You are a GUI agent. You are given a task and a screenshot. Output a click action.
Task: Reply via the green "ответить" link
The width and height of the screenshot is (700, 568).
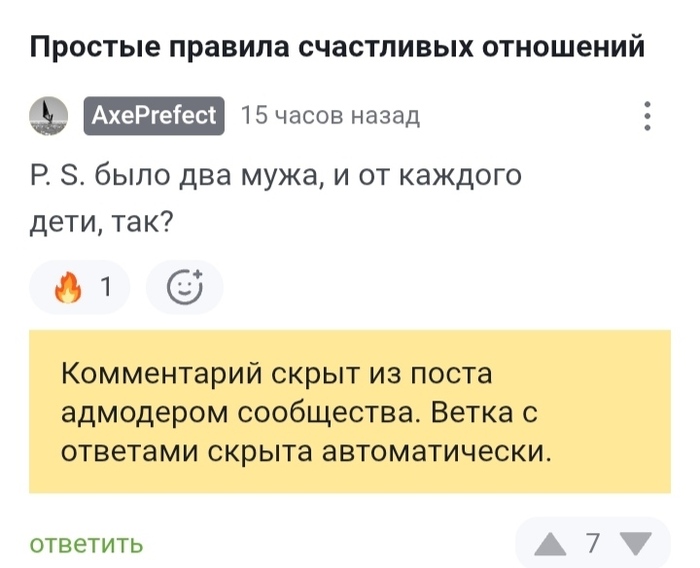click(x=87, y=544)
